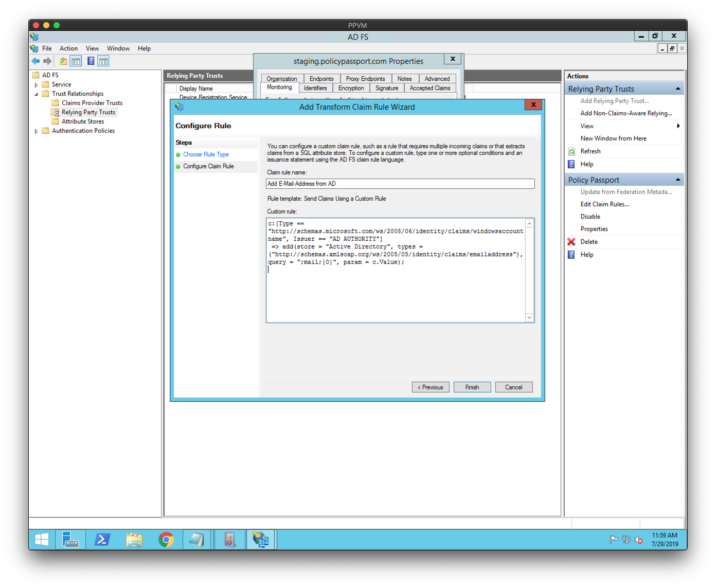Click Help icon under Policy Passport section
The height and width of the screenshot is (588, 716).
point(571,255)
